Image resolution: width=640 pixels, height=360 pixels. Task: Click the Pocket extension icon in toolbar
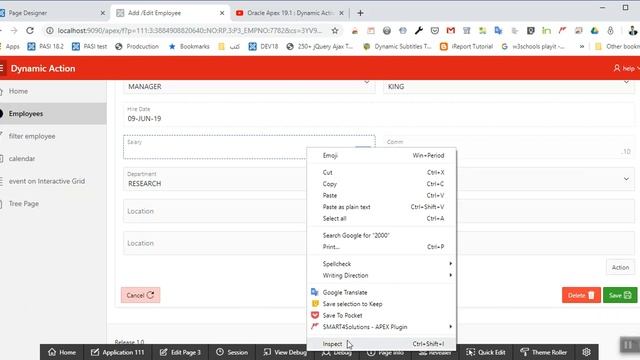(x=435, y=31)
